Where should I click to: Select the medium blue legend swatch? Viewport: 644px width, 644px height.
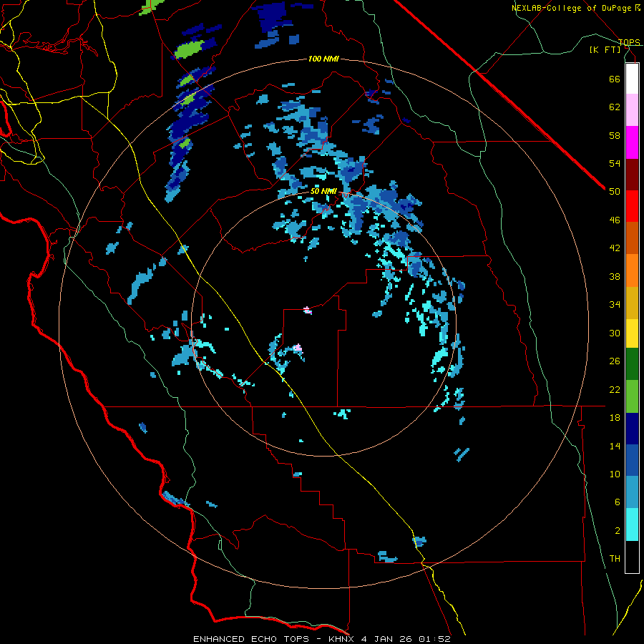632,460
